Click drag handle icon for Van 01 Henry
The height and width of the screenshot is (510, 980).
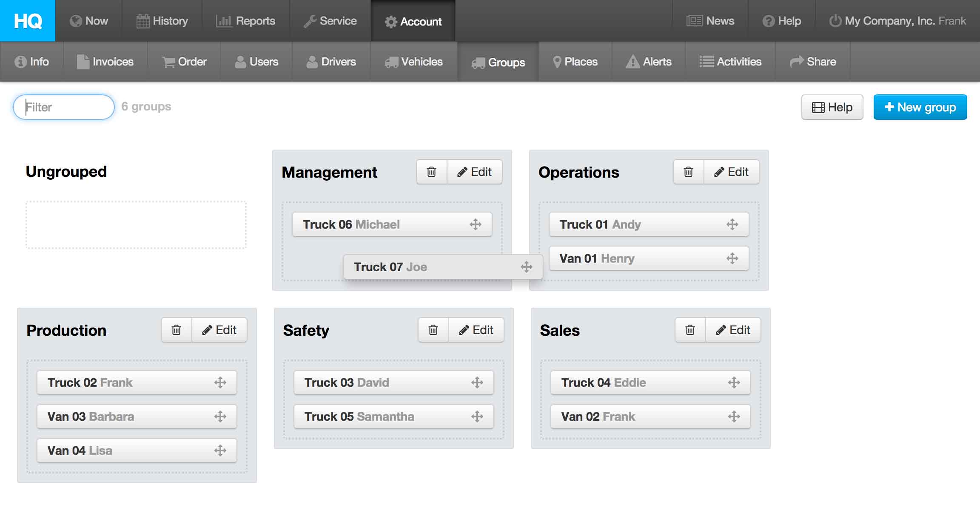(x=732, y=258)
